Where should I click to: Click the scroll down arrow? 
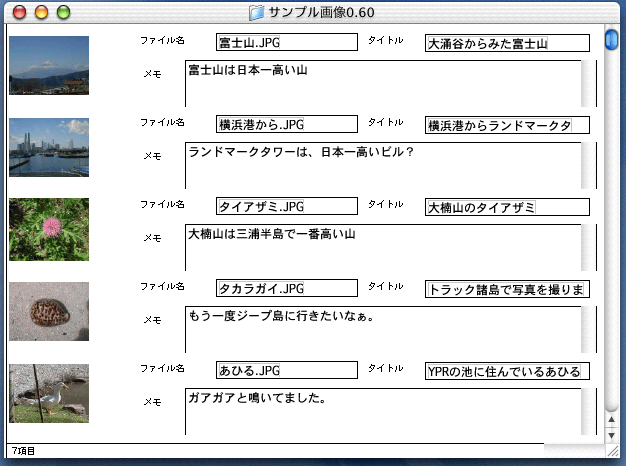pos(611,435)
